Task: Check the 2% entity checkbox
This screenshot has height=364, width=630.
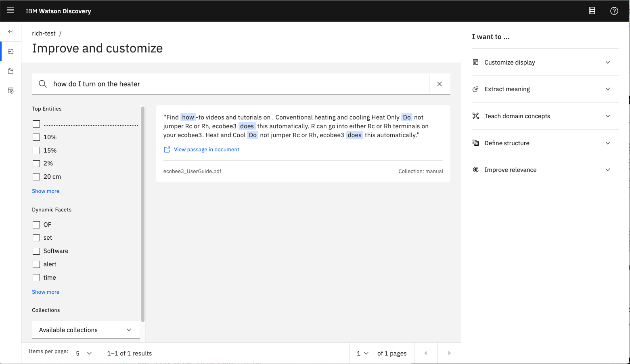Action: [x=36, y=163]
